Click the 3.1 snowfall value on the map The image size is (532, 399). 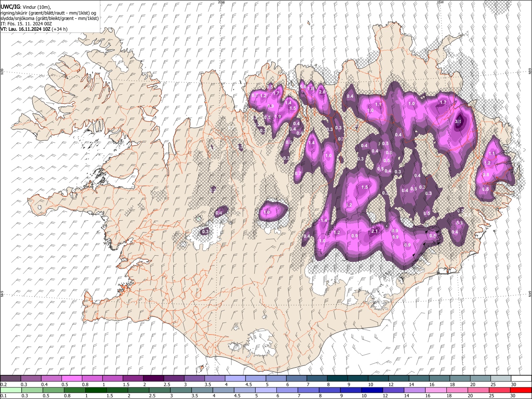[458, 121]
